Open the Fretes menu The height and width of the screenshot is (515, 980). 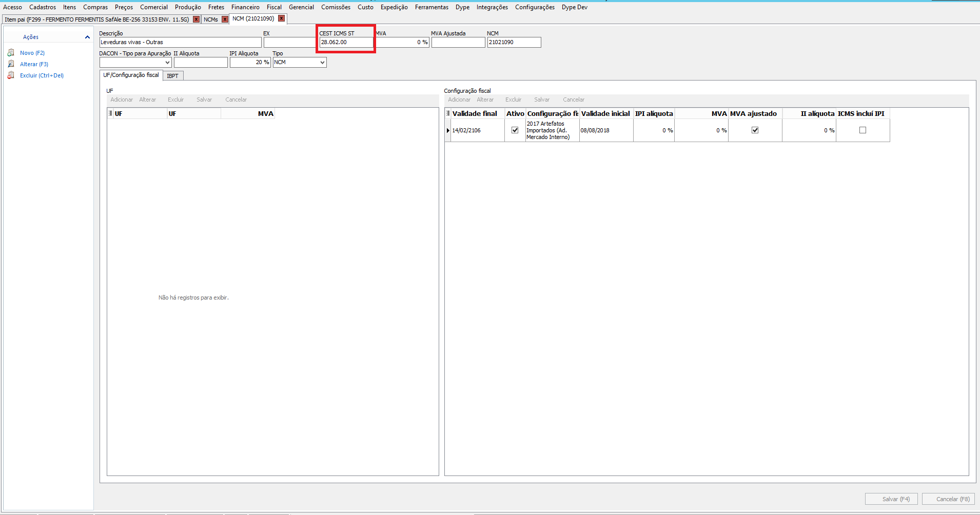point(216,7)
